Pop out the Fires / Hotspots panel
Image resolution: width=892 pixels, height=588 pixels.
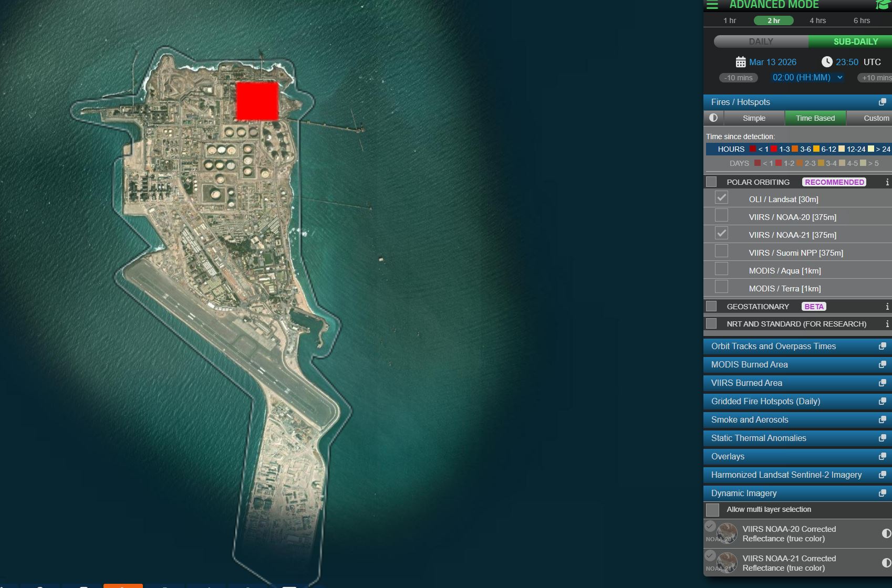(883, 102)
